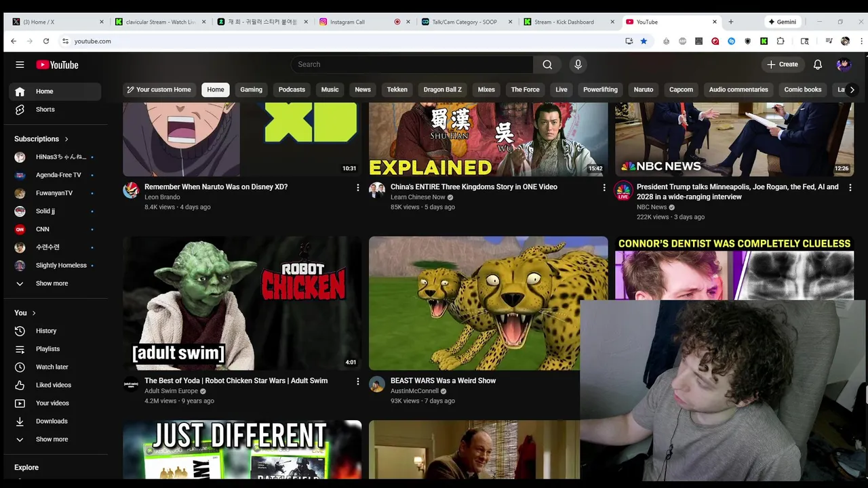Open menu for Three Kingdoms video
Viewport: 868px width, 488px height.
pos(604,188)
